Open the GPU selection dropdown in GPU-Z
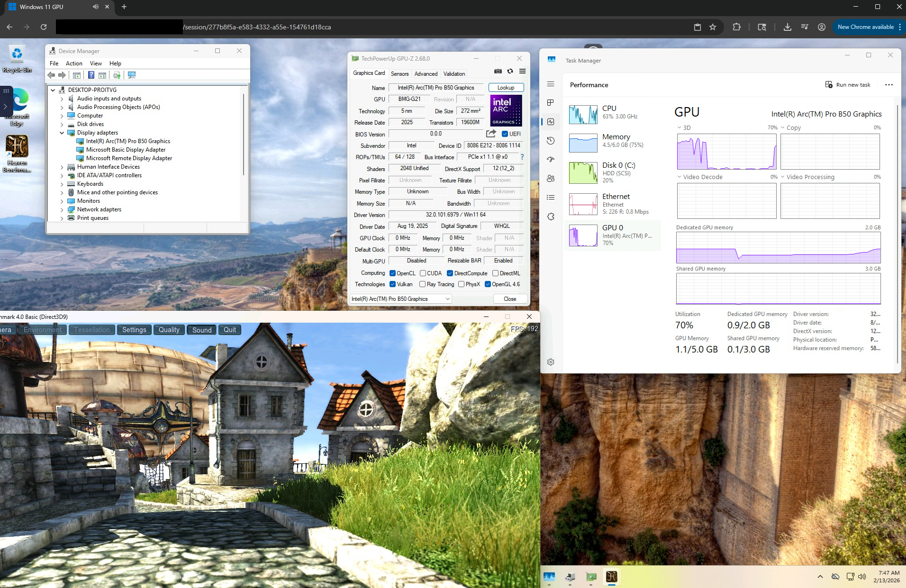 pyautogui.click(x=400, y=299)
